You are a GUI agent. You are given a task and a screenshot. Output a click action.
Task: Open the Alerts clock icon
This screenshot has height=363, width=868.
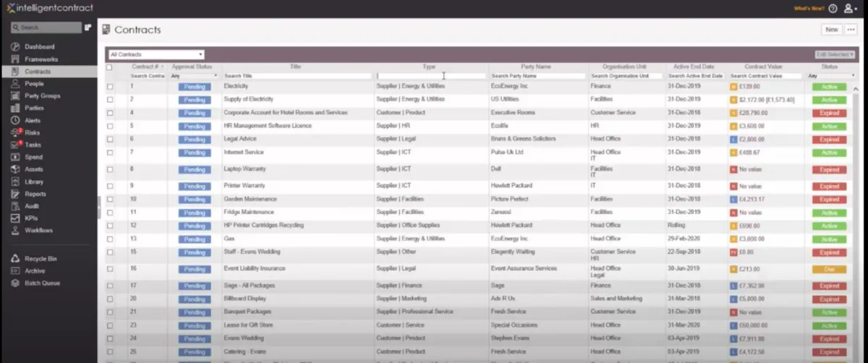tap(16, 121)
